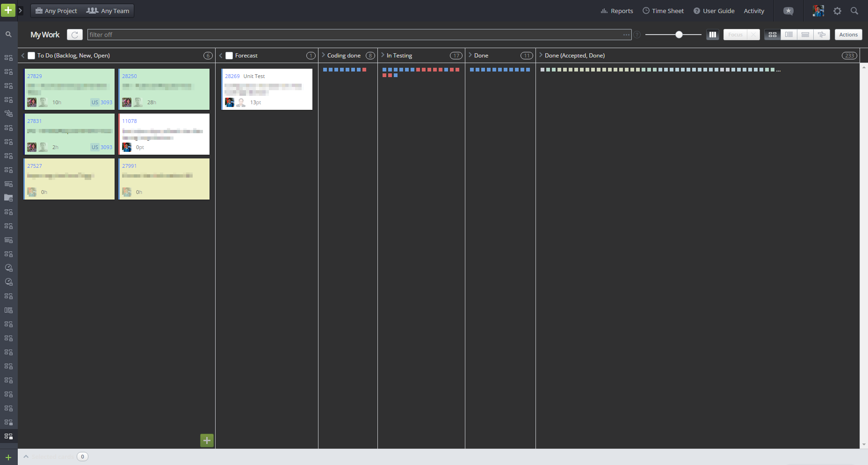Refresh the My Work board

75,35
